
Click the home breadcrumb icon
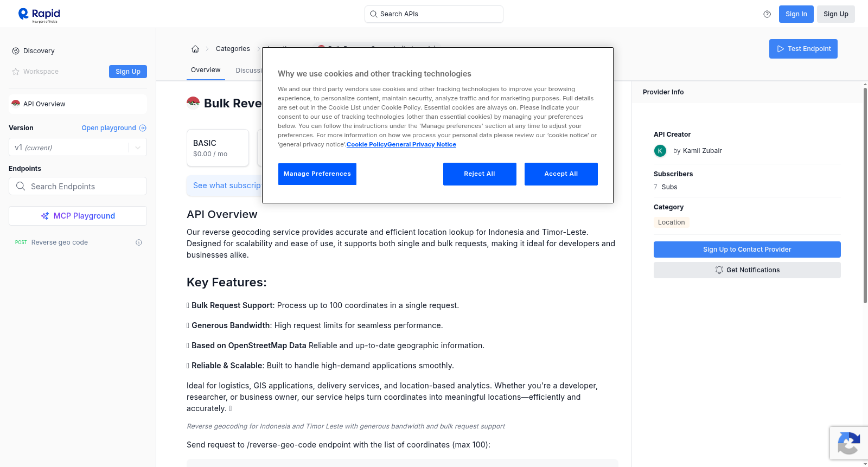pyautogui.click(x=195, y=49)
